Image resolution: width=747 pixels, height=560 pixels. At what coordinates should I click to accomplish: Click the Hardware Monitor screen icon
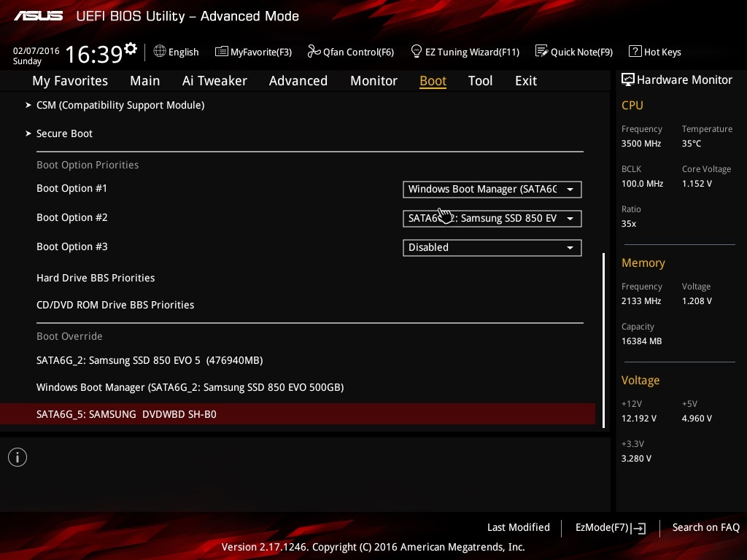pyautogui.click(x=628, y=79)
